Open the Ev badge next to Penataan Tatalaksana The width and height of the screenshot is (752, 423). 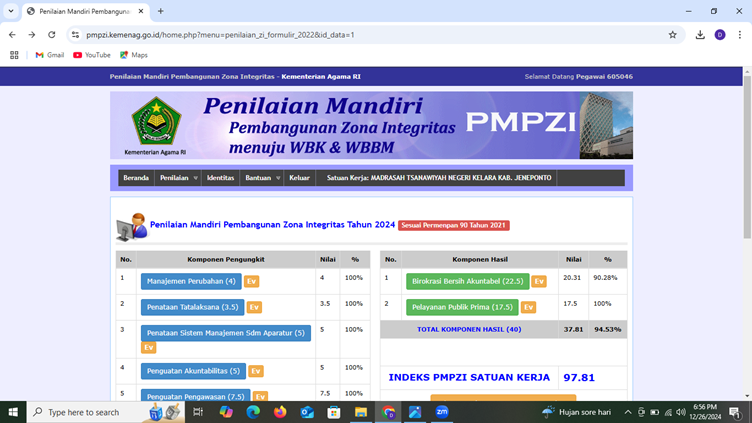pos(254,307)
